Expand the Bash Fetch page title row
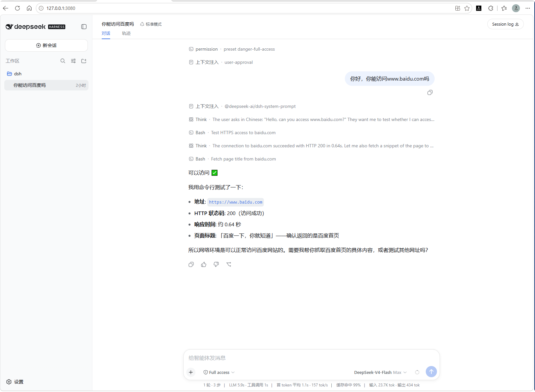535x392 pixels. click(x=232, y=159)
